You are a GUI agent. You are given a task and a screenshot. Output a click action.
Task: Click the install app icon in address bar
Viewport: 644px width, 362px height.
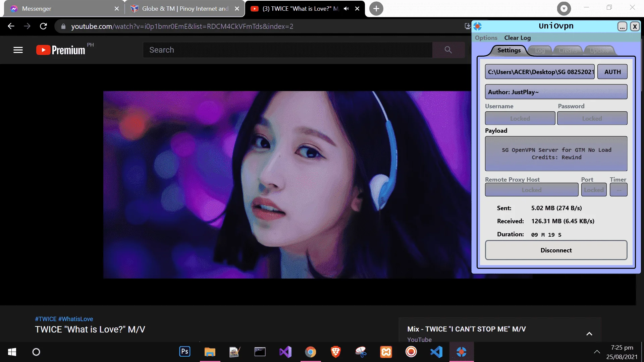pyautogui.click(x=468, y=26)
